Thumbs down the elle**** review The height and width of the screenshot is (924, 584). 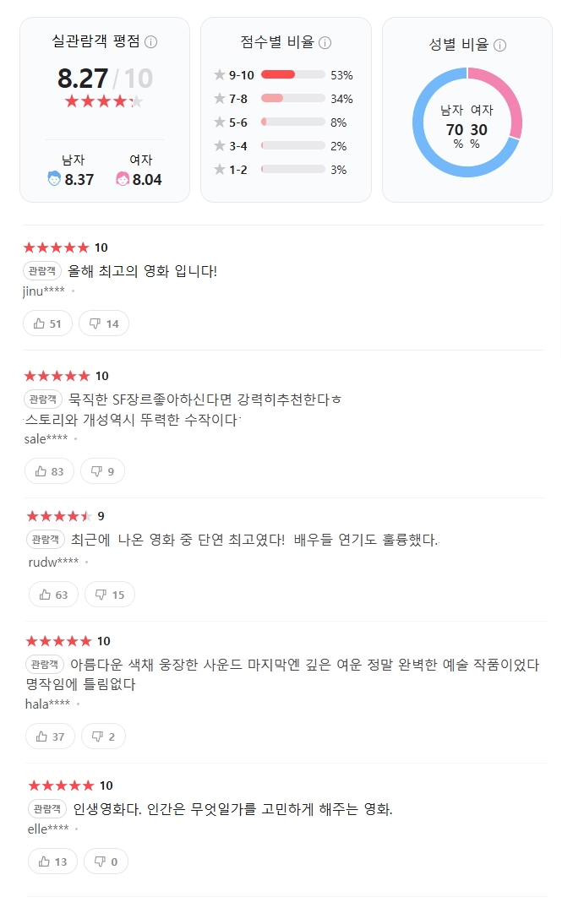[106, 861]
